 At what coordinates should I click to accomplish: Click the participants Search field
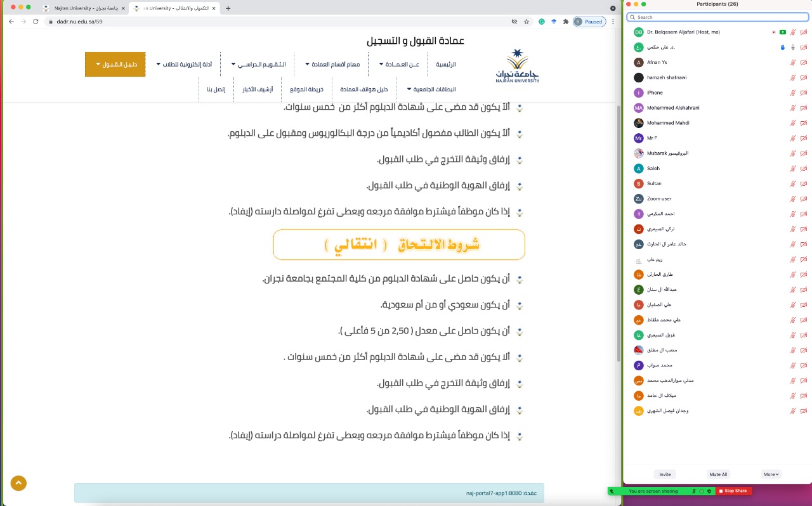(717, 17)
